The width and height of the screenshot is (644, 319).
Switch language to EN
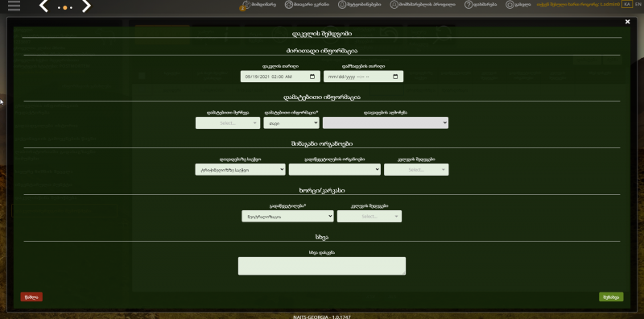(638, 4)
